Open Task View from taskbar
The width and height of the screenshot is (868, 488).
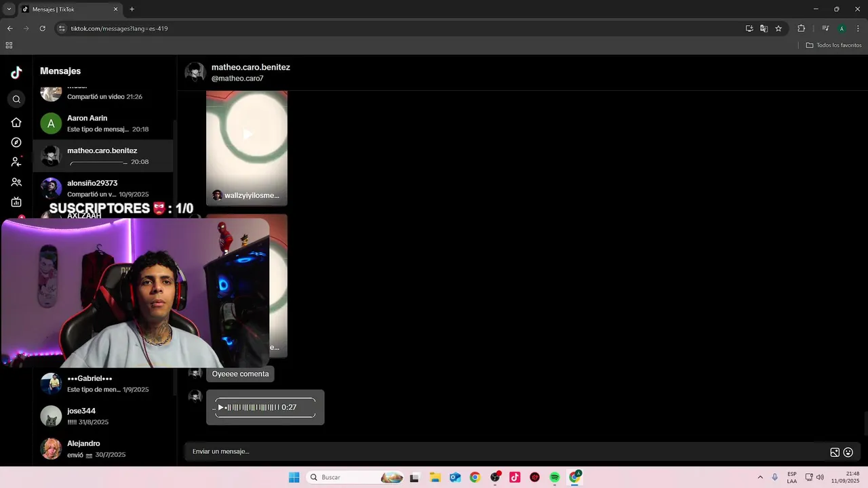pos(414,478)
